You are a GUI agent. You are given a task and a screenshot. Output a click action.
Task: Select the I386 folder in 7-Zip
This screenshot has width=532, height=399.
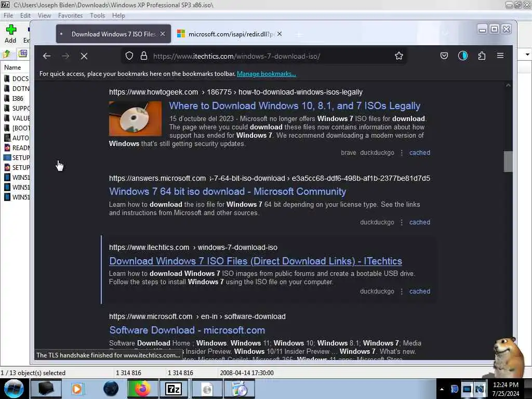point(16,98)
